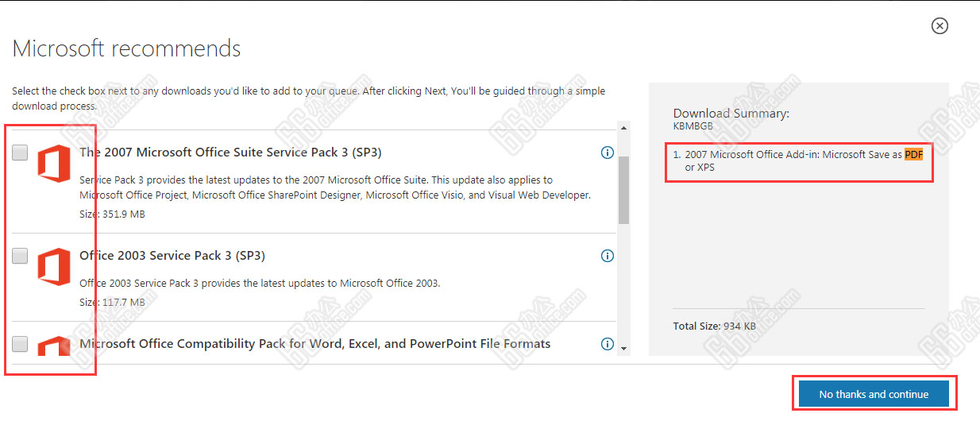This screenshot has height=421, width=980.
Task: Open info icon for Office 2003 SP3
Action: (608, 256)
